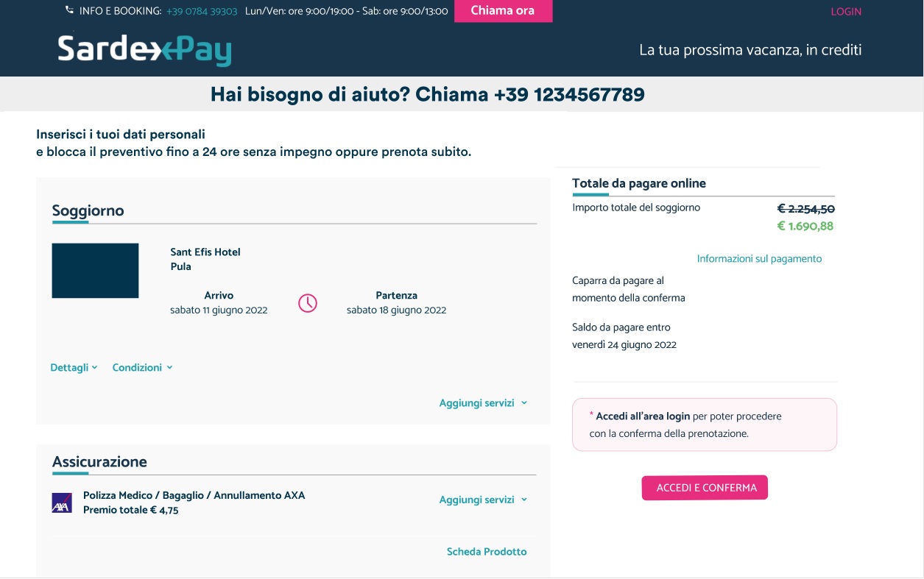Click the Sant Efis Hotel thumbnail

pyautogui.click(x=95, y=270)
